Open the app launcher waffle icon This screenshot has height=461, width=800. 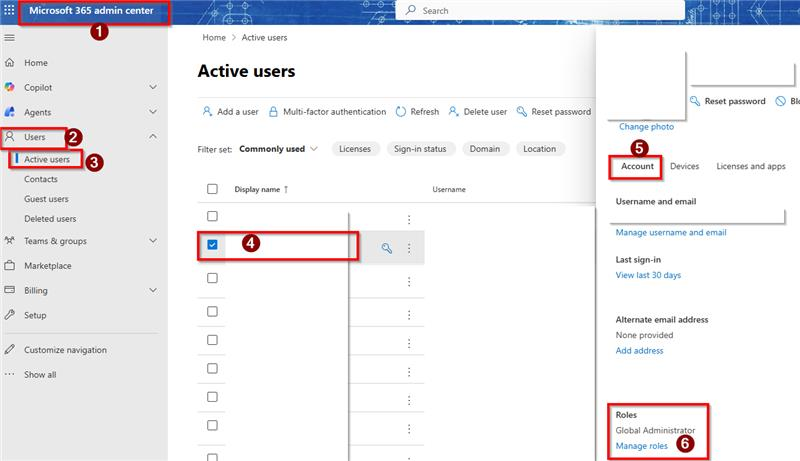pyautogui.click(x=9, y=10)
